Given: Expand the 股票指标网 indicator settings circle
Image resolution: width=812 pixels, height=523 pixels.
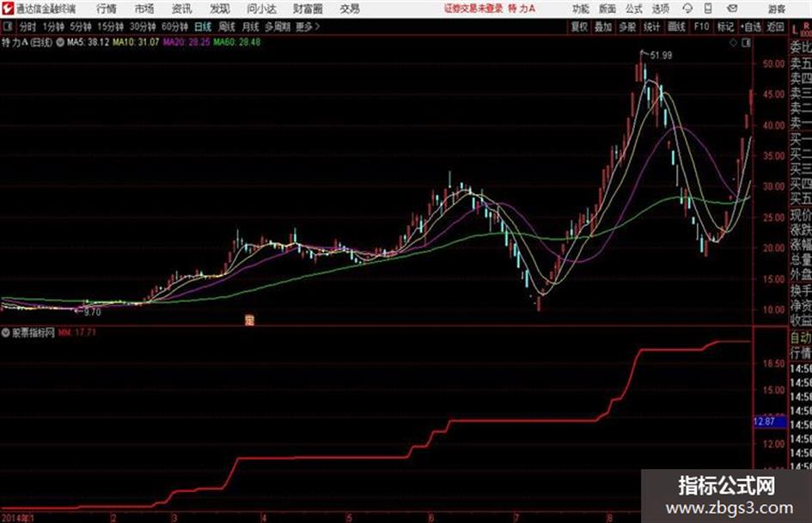Looking at the screenshot, I should point(5,333).
